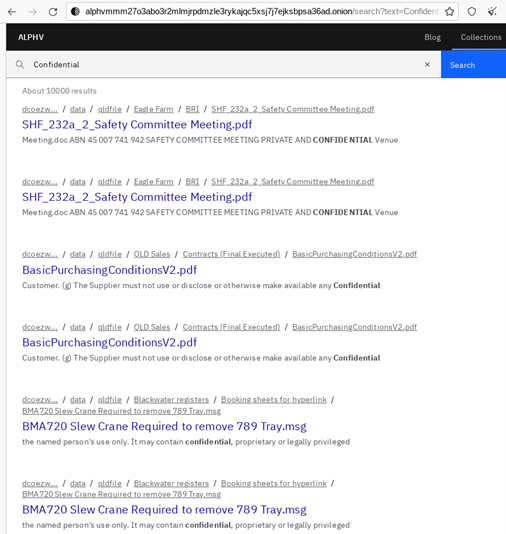Click the blue Search button
The width and height of the screenshot is (506, 534).
[x=473, y=65]
